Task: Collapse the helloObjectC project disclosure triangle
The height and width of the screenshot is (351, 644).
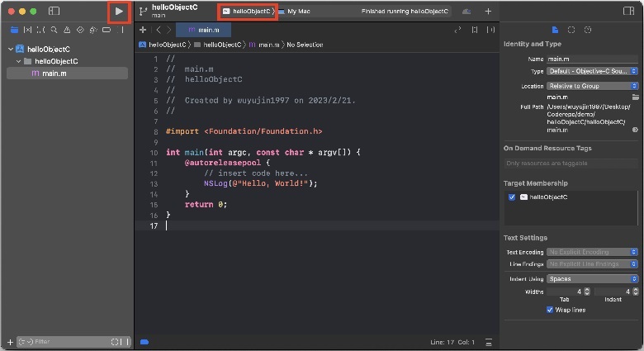Action: (x=11, y=49)
